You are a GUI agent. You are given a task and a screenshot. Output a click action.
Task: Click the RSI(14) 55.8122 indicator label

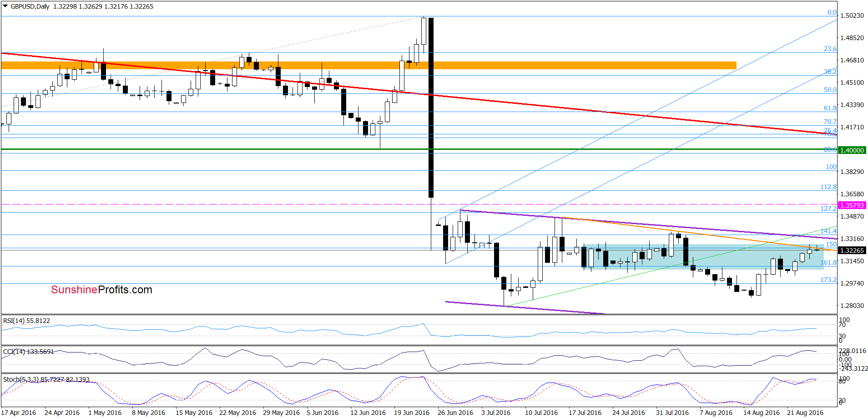(26, 321)
